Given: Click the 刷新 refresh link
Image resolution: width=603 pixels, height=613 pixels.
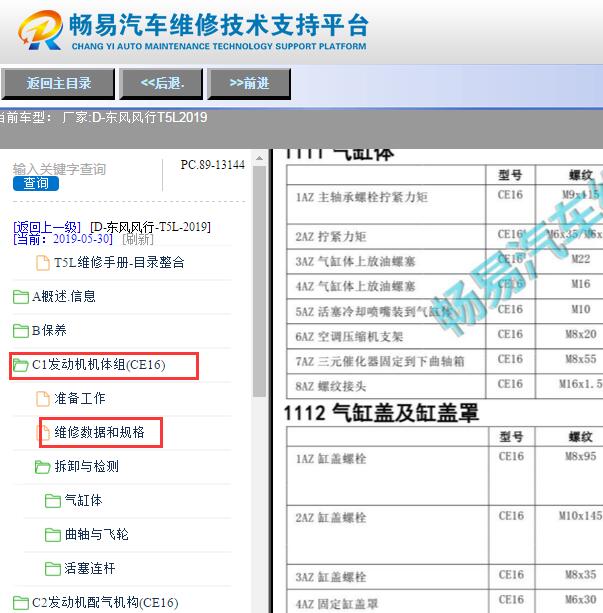Looking at the screenshot, I should click(138, 239).
